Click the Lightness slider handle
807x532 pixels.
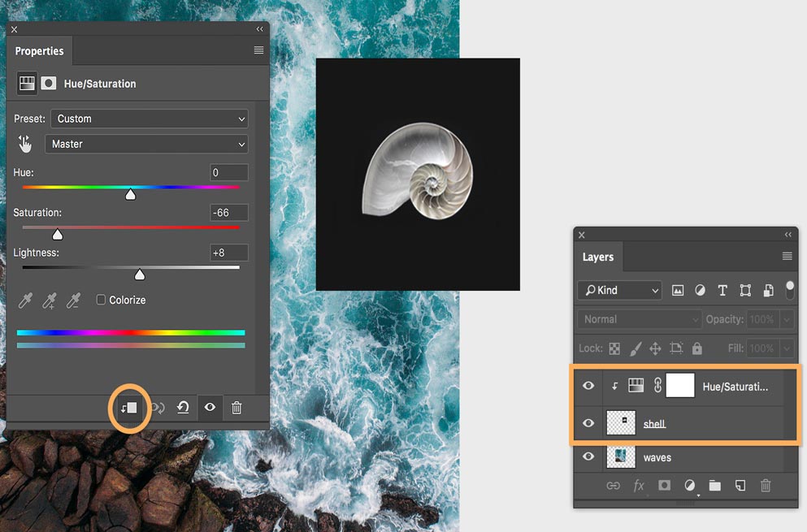pos(140,275)
